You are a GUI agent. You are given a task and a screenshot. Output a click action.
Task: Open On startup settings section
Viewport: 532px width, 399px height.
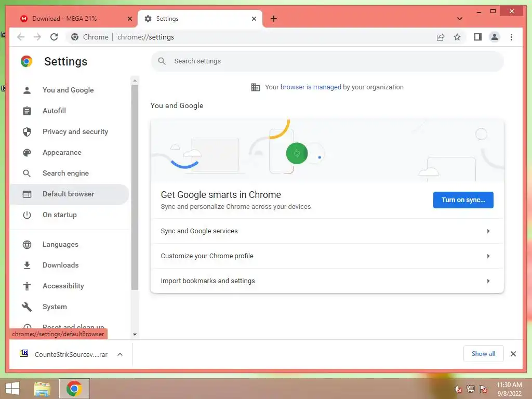(x=69, y=215)
